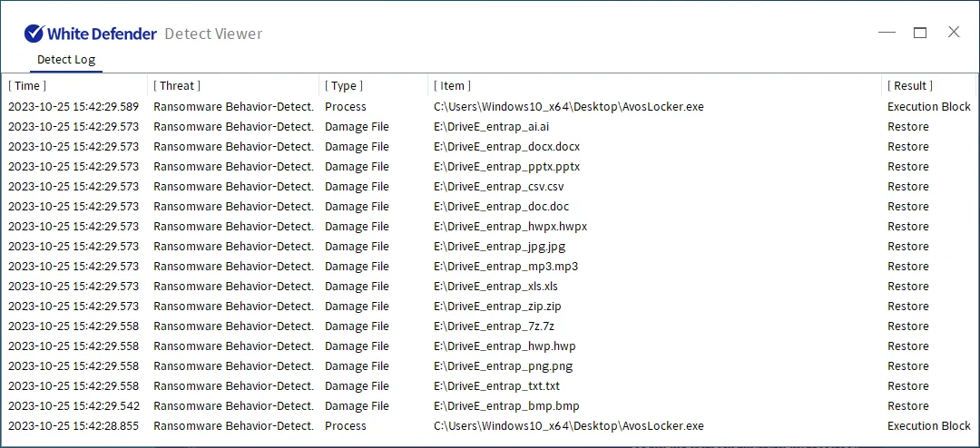980x448 pixels.
Task: Click the Type column header
Action: tap(344, 86)
